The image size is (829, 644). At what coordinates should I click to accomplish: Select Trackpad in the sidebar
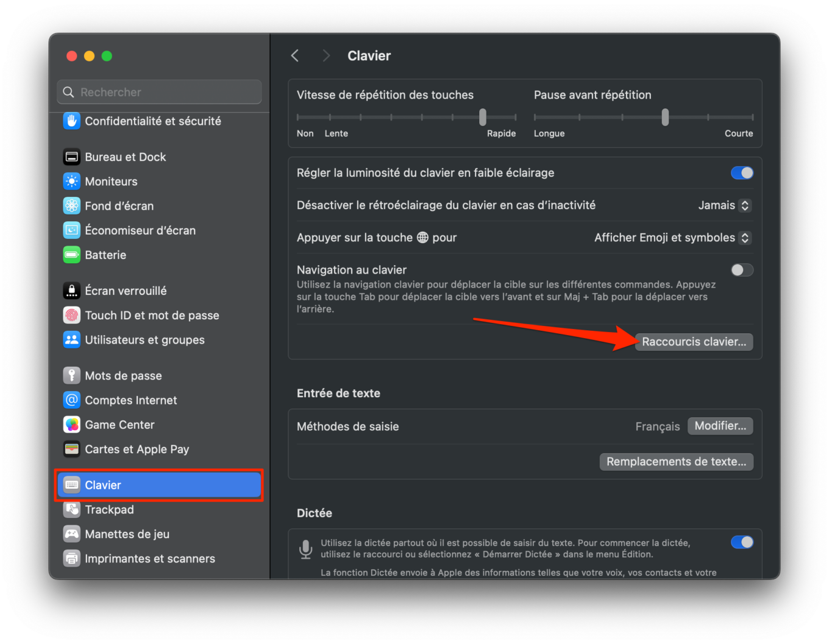pos(159,509)
